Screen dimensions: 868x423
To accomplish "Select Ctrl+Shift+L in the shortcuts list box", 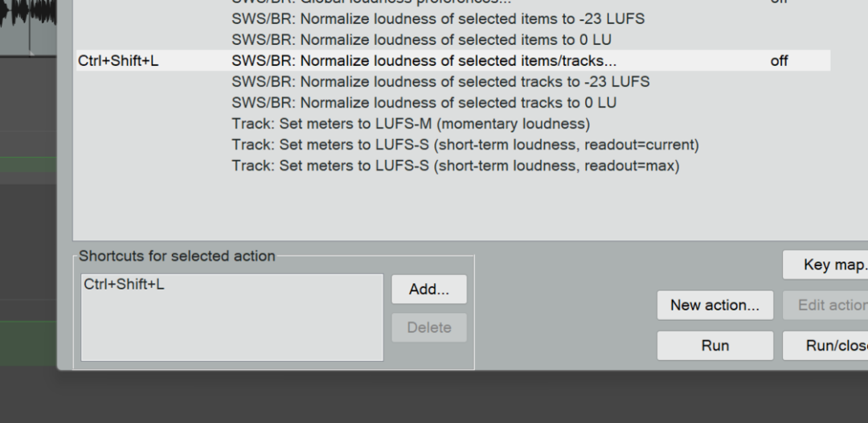I will (124, 285).
